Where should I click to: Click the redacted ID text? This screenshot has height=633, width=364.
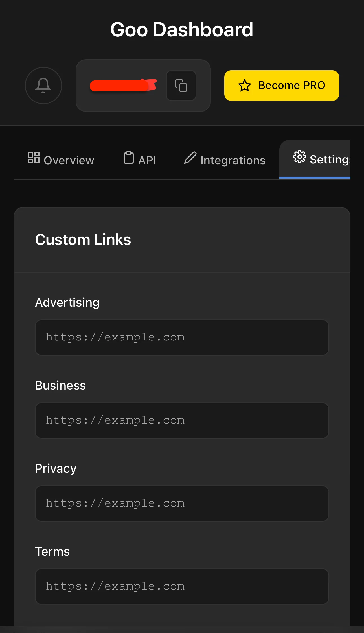[123, 86]
